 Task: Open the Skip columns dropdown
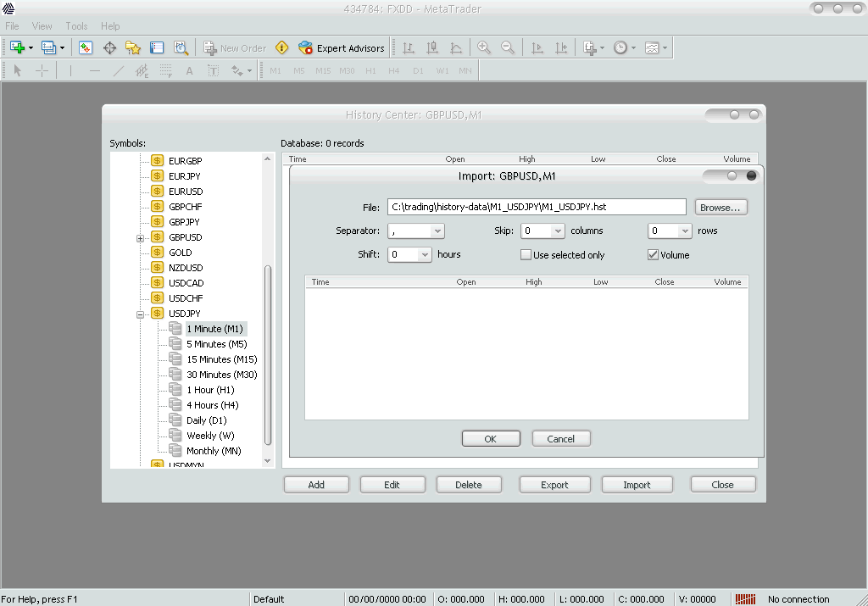click(x=558, y=231)
